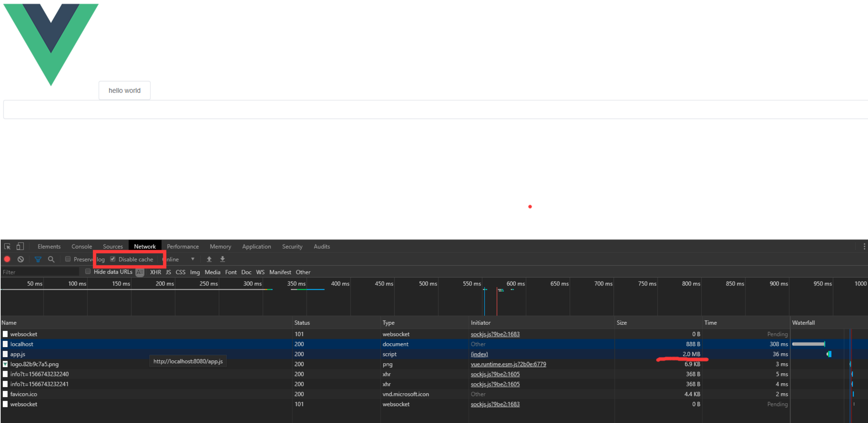Toggle the device toolbar icon
The image size is (868, 423).
(x=20, y=246)
